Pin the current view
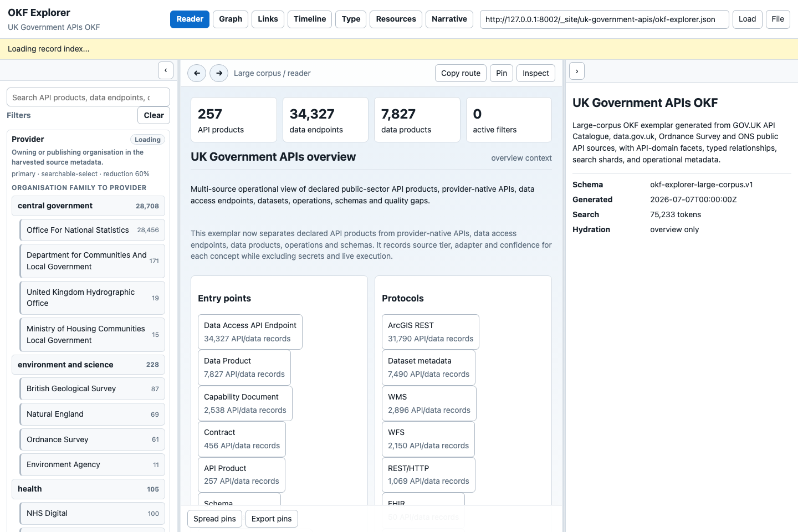 pos(502,73)
